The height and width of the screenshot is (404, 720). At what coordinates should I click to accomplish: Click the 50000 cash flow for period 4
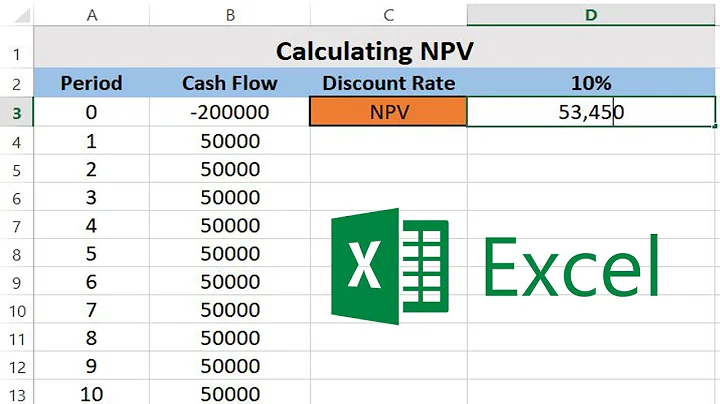pos(230,224)
